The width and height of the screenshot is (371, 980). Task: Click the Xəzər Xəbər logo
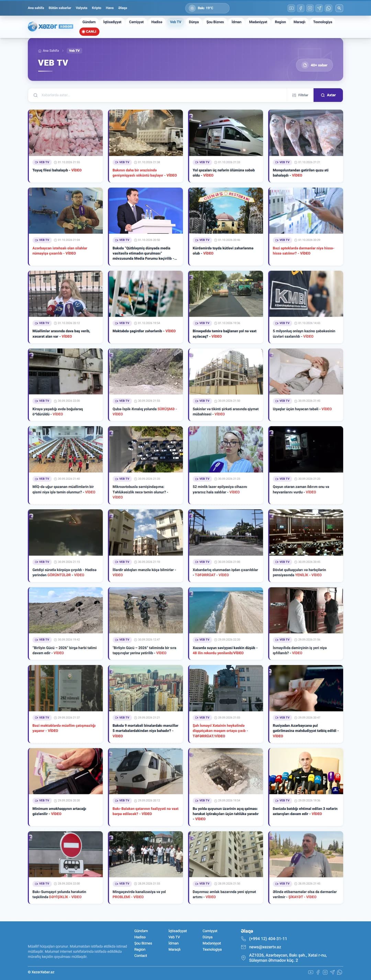[x=50, y=26]
